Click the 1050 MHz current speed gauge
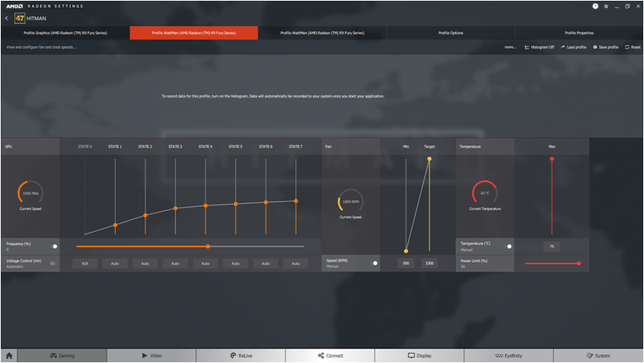644x363 pixels. click(x=30, y=193)
